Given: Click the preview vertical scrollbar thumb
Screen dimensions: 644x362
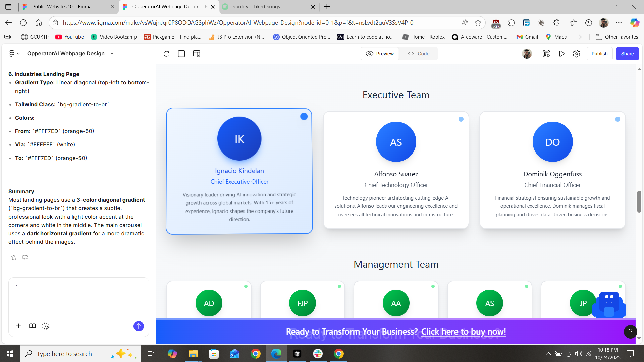Looking at the screenshot, I should (639, 201).
